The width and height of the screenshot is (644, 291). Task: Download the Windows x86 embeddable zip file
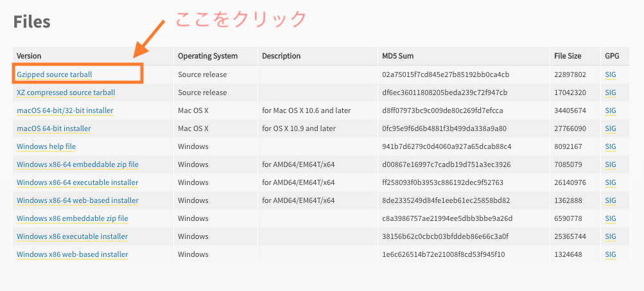coord(73,218)
